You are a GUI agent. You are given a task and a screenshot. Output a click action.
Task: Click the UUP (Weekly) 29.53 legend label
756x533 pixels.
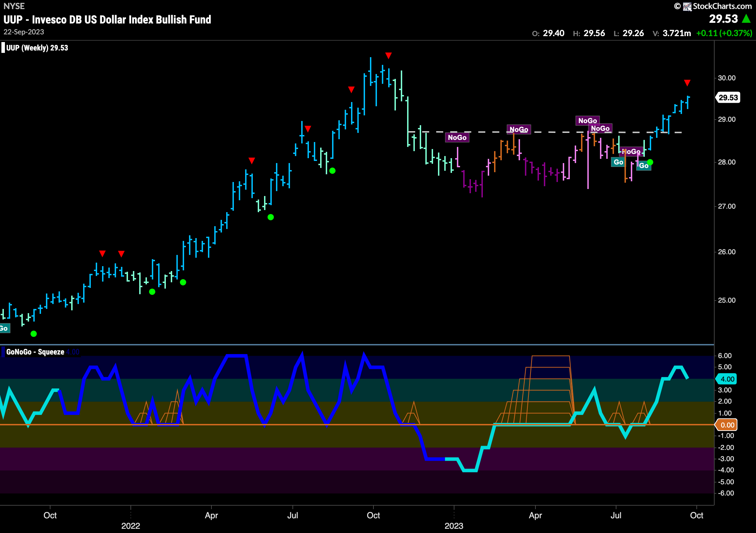[37, 48]
